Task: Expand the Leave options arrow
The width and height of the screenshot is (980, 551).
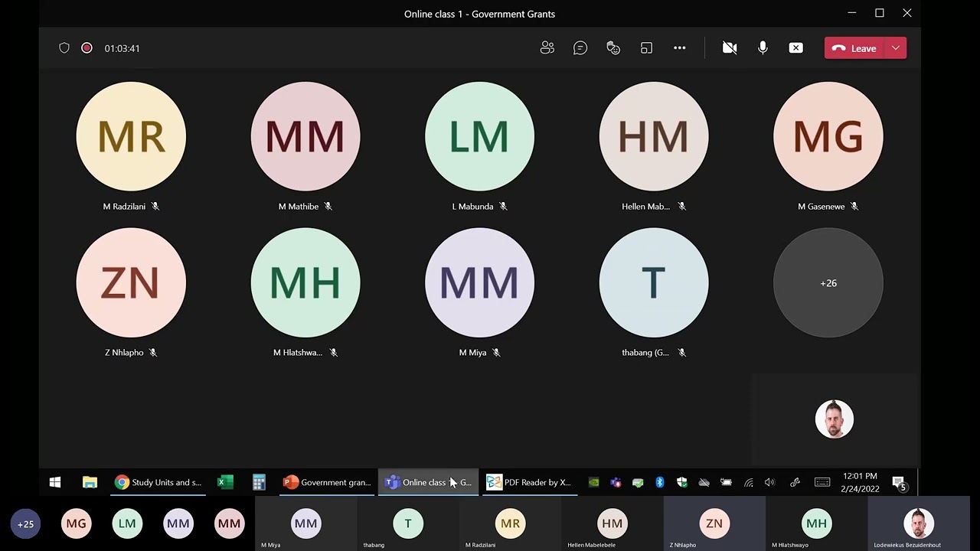Action: click(896, 48)
